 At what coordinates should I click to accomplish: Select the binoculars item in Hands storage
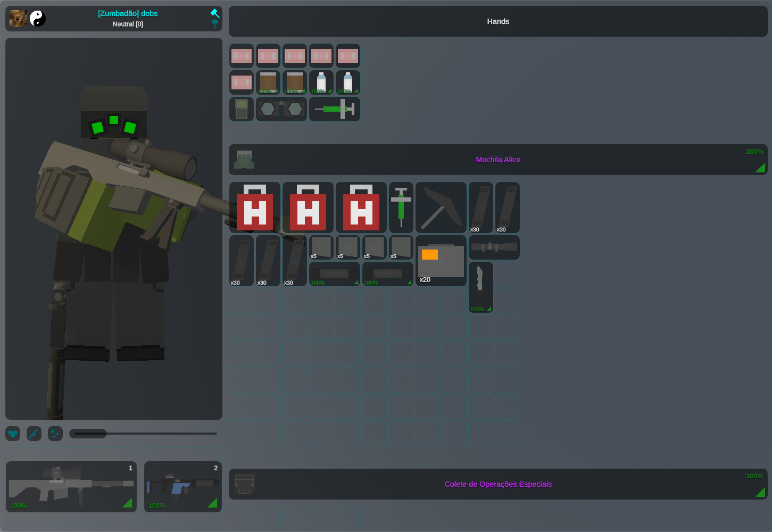281,109
